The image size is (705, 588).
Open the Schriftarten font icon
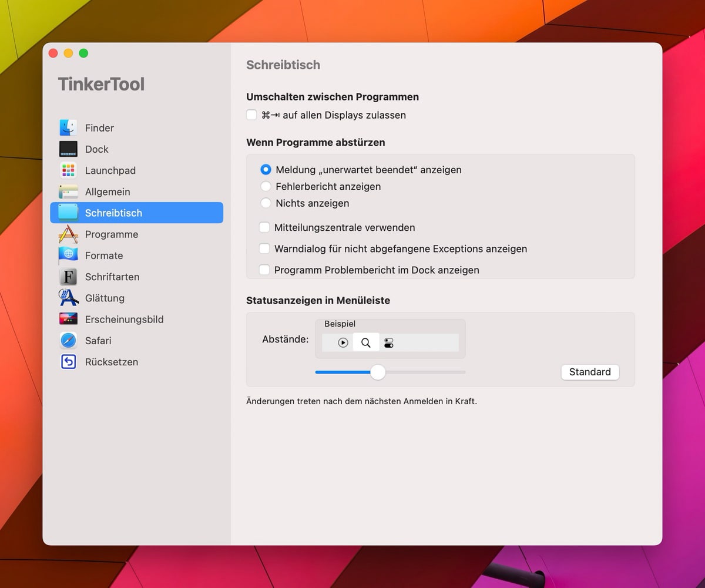coord(68,277)
